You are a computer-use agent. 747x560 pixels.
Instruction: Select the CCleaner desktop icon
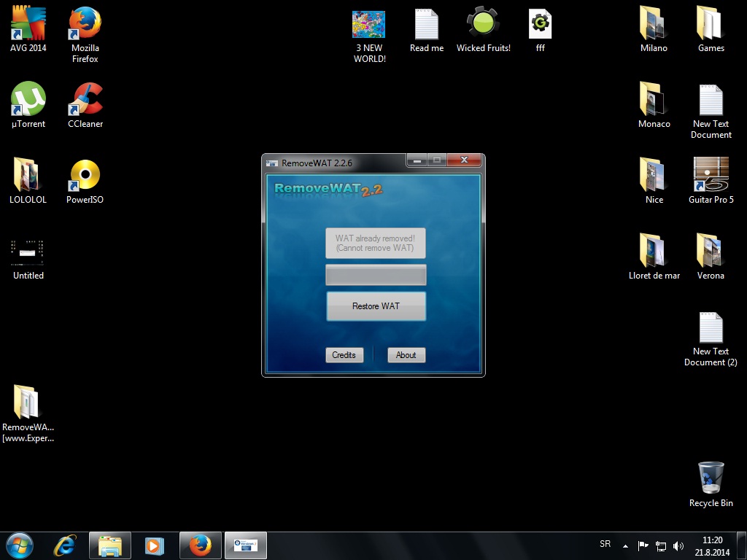tap(85, 105)
